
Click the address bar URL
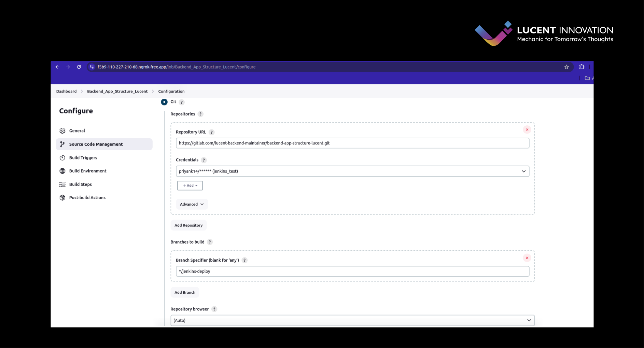pyautogui.click(x=177, y=67)
